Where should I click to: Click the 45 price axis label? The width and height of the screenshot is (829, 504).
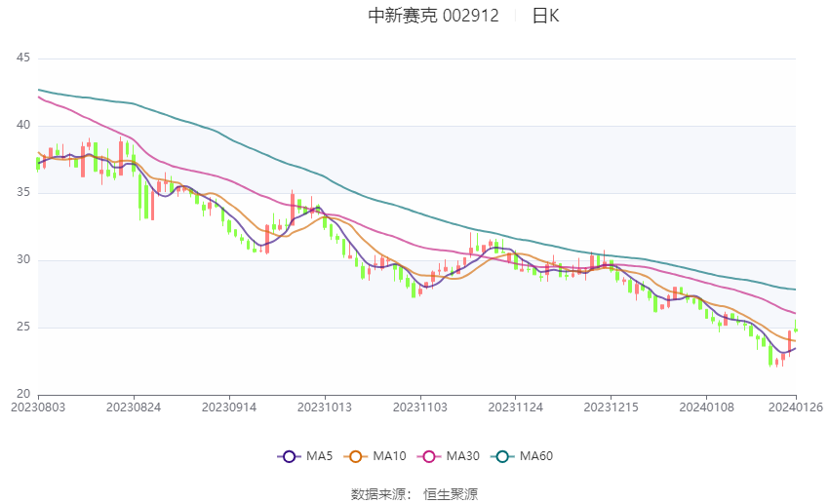pyautogui.click(x=23, y=58)
